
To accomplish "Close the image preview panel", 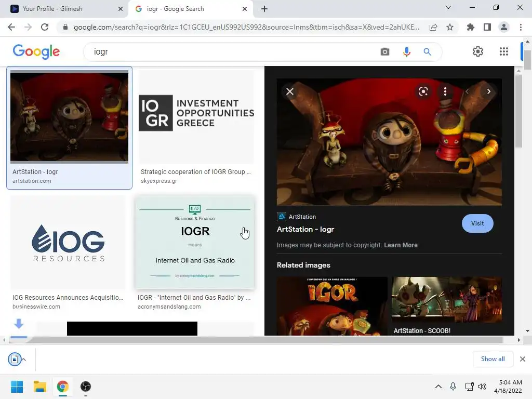I will 290,91.
